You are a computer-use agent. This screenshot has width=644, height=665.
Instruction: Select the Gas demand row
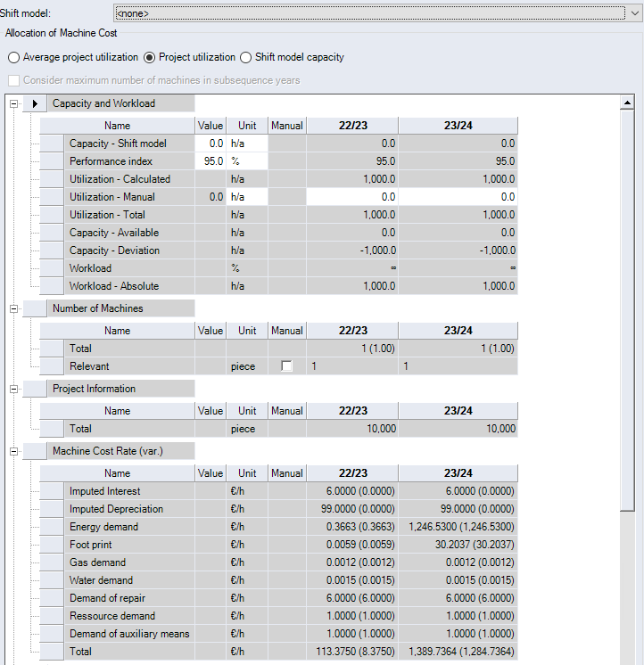pos(278,562)
